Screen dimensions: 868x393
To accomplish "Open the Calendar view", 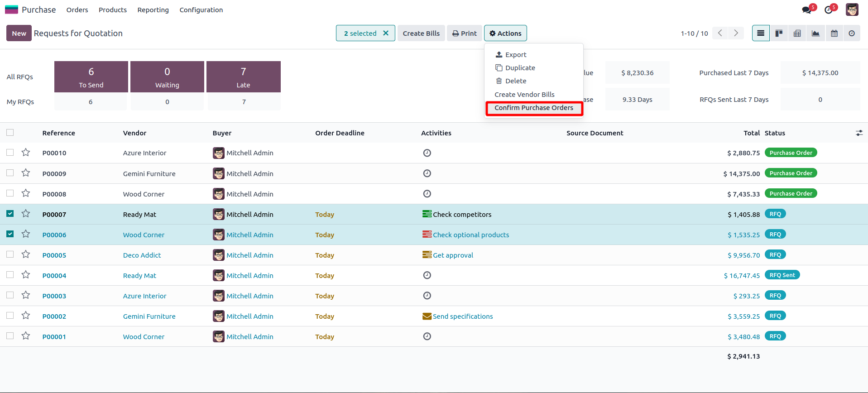I will pos(834,33).
